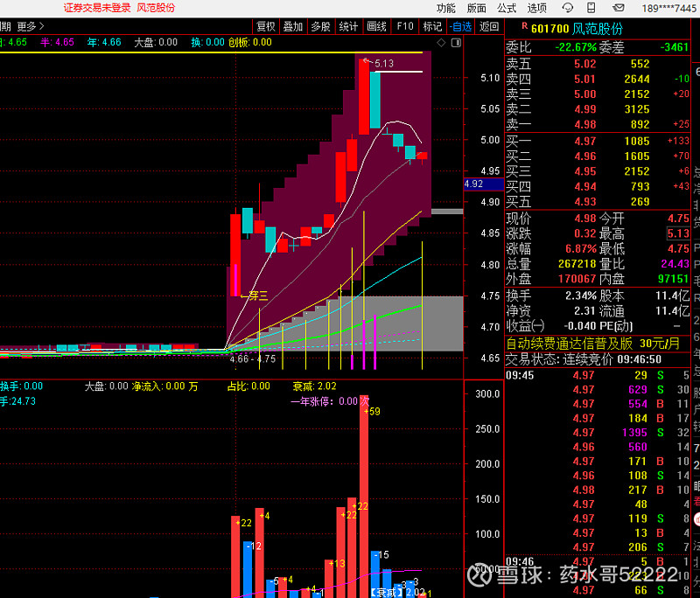Click the 4.92 price marker on axis

484,184
